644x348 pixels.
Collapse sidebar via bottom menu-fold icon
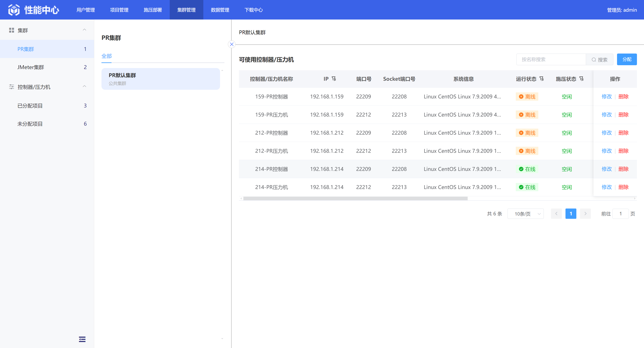82,339
